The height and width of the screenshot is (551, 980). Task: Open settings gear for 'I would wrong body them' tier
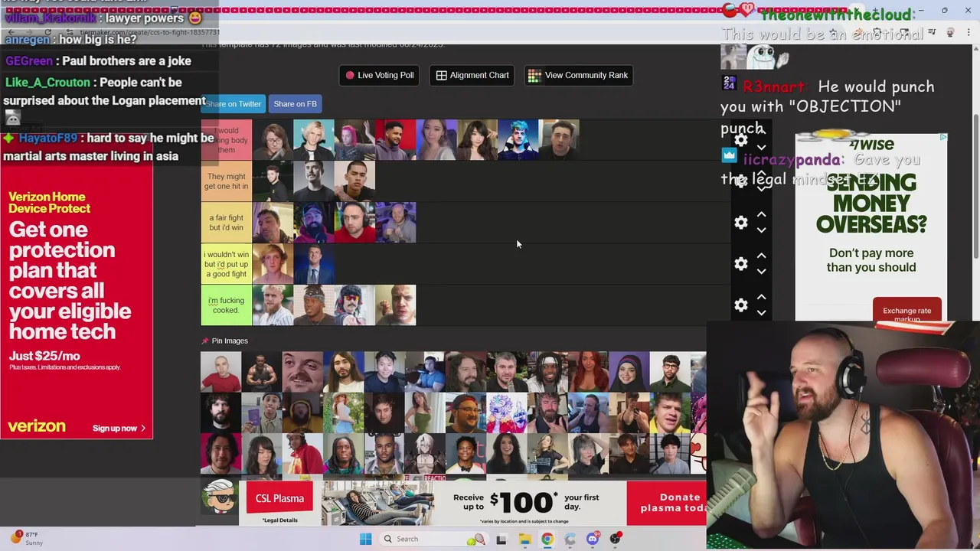point(740,140)
